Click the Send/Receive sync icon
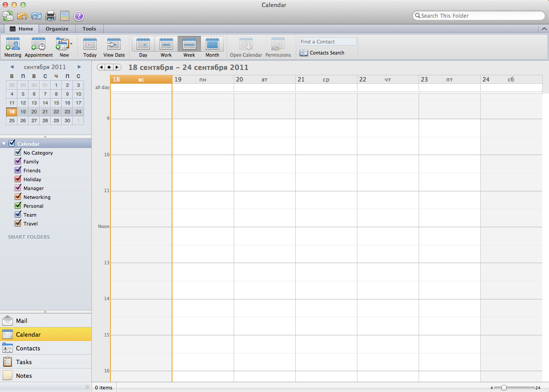This screenshot has width=549, height=392. coord(8,16)
